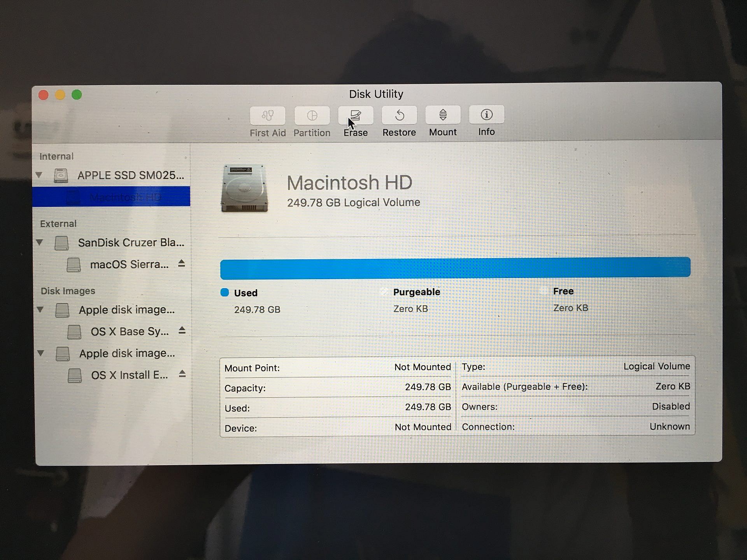Collapse the SanDisk Cruzer disclosure triangle
The height and width of the screenshot is (560, 747).
pyautogui.click(x=39, y=242)
